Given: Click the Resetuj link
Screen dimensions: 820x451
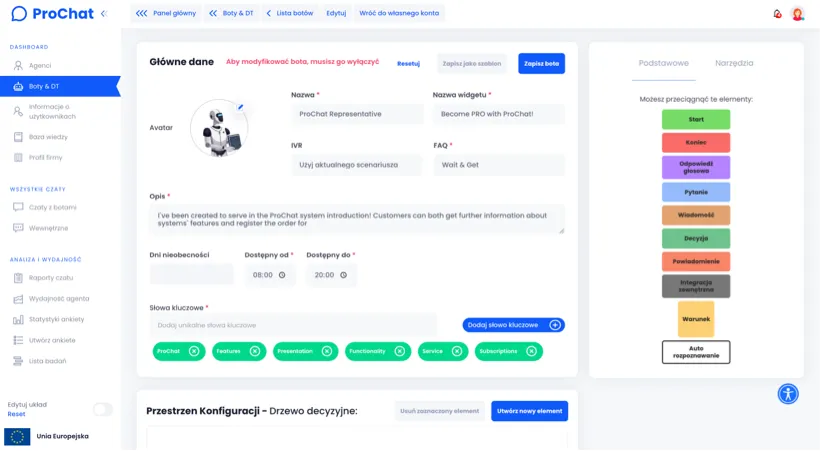Looking at the screenshot, I should tap(408, 63).
